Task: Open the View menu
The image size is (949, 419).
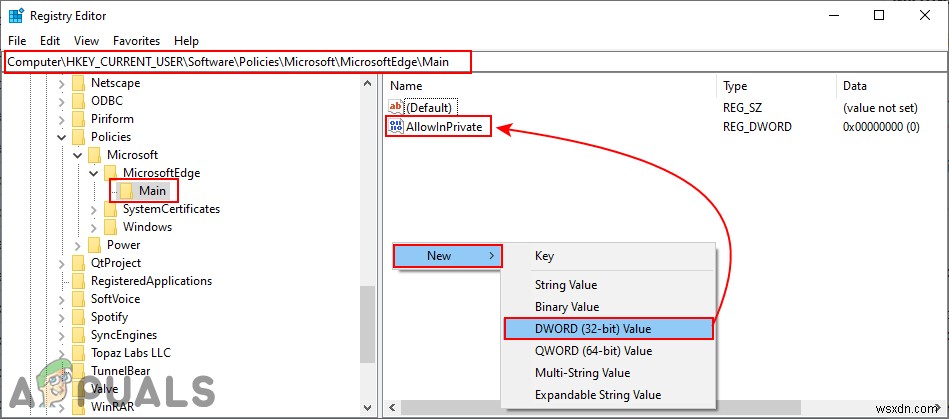Action: click(86, 41)
